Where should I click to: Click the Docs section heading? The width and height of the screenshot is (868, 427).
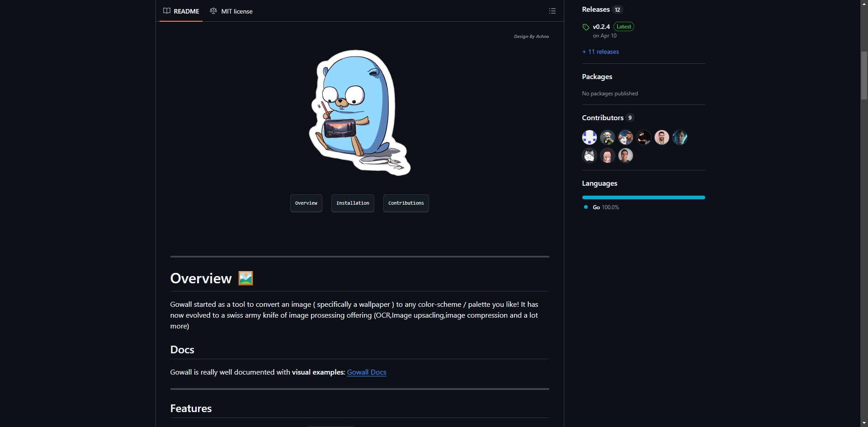(x=182, y=350)
